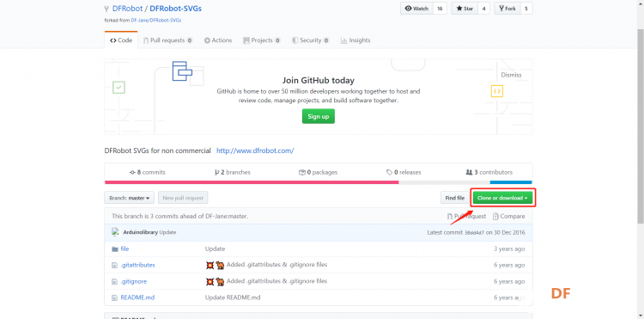The image size is (644, 319).
Task: View the 0 releases
Action: pos(404,172)
